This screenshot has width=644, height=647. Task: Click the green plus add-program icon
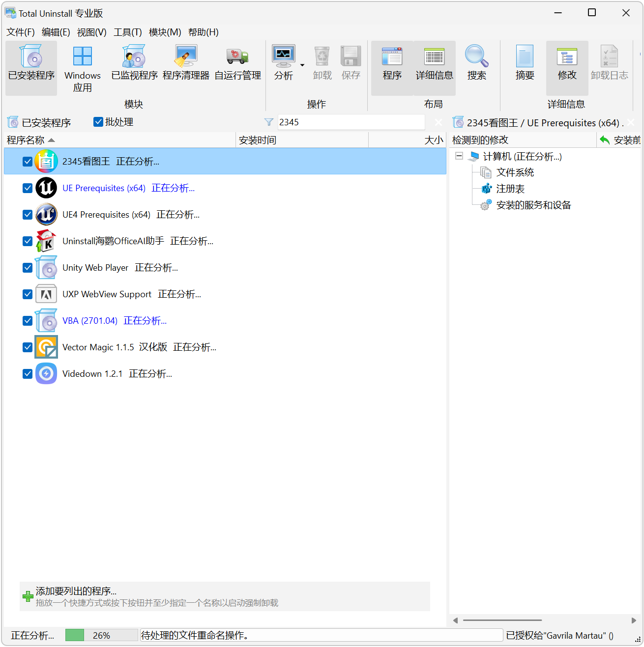point(28,596)
